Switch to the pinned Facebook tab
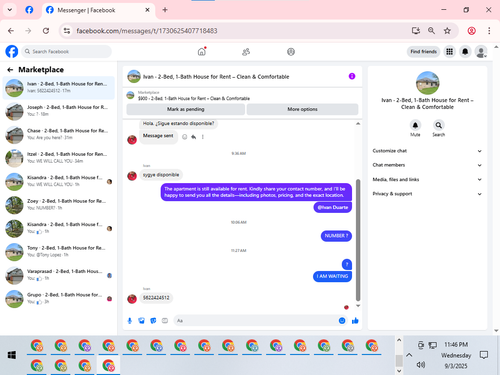This screenshot has width=500, height=375. pyautogui.click(x=29, y=10)
